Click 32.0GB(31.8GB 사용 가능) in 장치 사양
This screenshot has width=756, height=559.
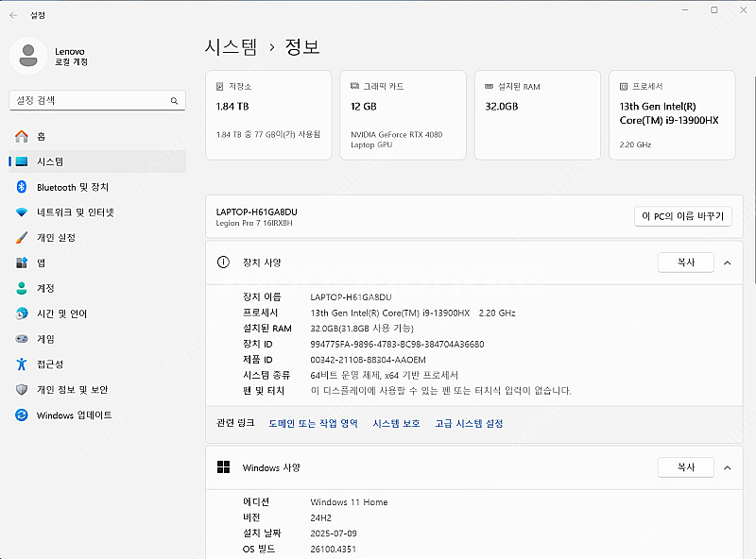362,329
